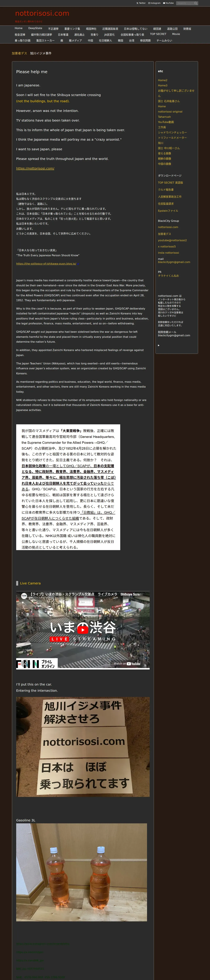Viewport: 210px width, 980px height.
Task: Open the Epsteinファイル download link
Action: [x=168, y=211]
